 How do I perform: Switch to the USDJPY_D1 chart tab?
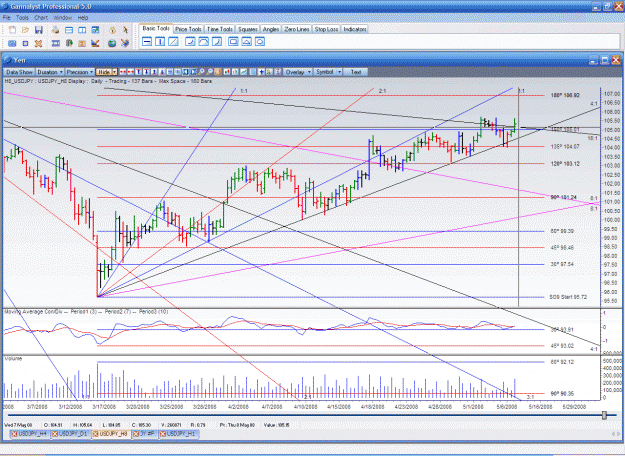[70, 434]
